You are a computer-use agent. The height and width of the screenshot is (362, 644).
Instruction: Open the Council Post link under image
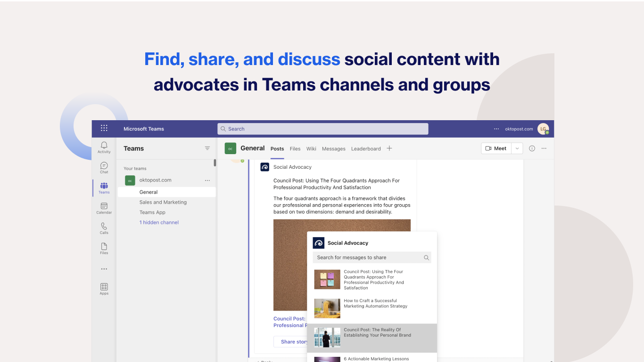(290, 322)
